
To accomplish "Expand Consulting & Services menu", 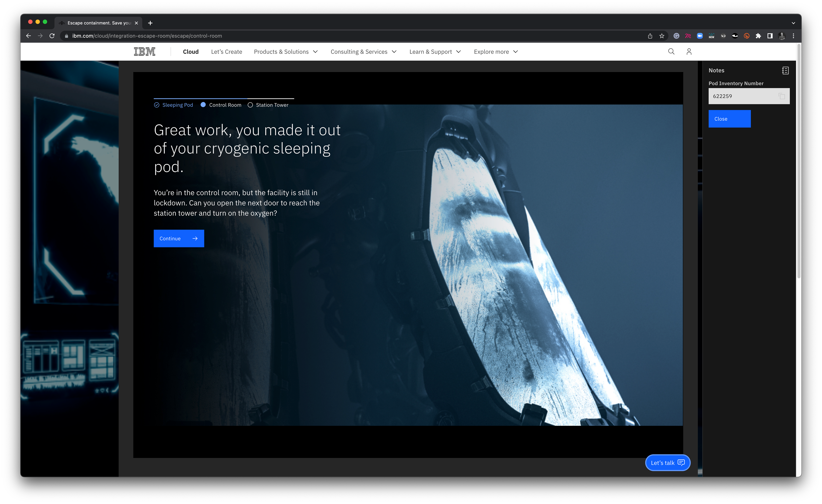I will coord(363,52).
